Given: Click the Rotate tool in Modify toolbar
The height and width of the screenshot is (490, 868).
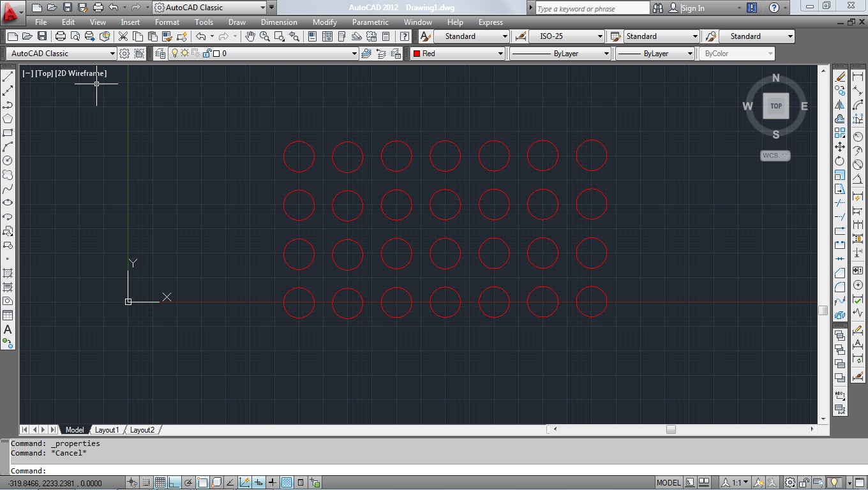Looking at the screenshot, I should click(840, 161).
